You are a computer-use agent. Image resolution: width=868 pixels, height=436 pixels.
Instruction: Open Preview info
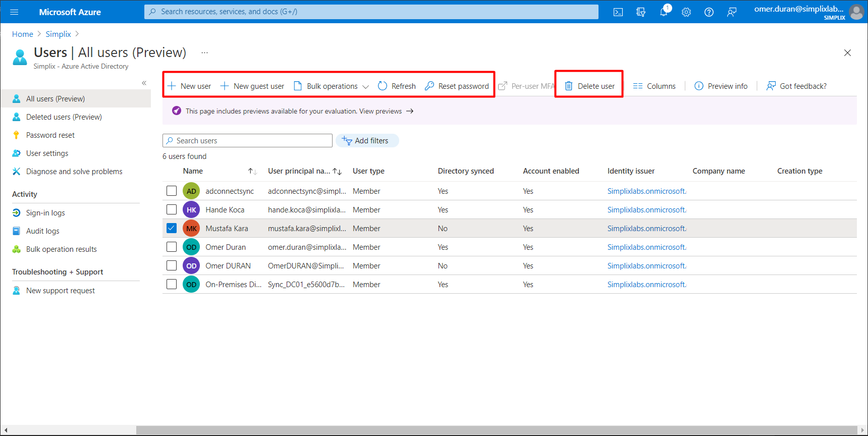pyautogui.click(x=721, y=86)
